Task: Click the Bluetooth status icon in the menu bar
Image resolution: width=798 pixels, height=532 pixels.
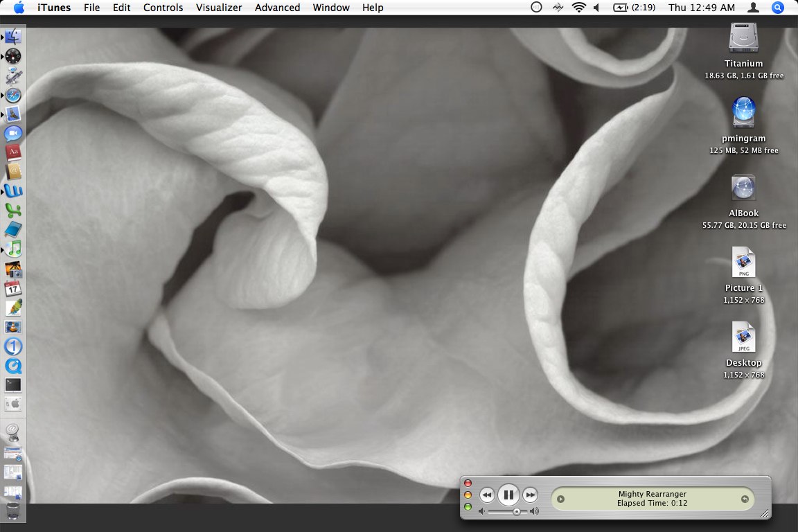Action: click(558, 8)
